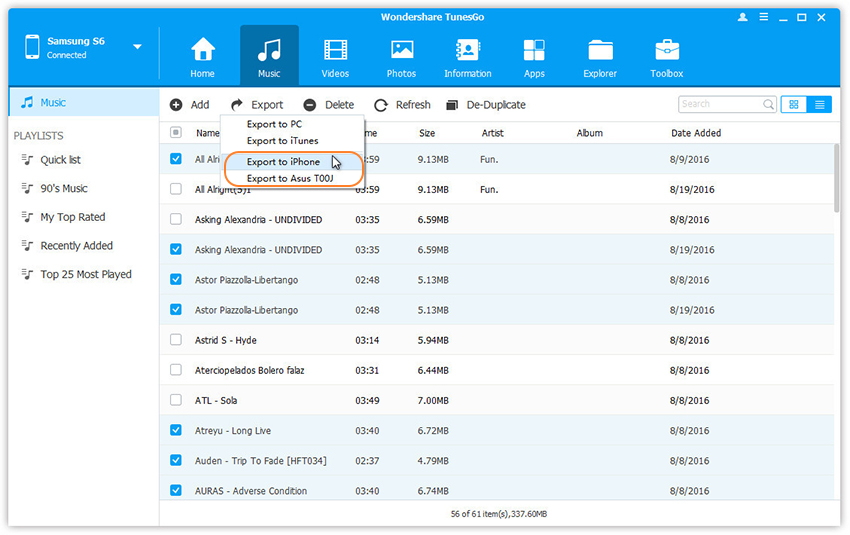Uncheck Astor Piazzolla-Libertango dated 8/8/2016
Viewport: 850px width, 535px height.
pyautogui.click(x=176, y=279)
